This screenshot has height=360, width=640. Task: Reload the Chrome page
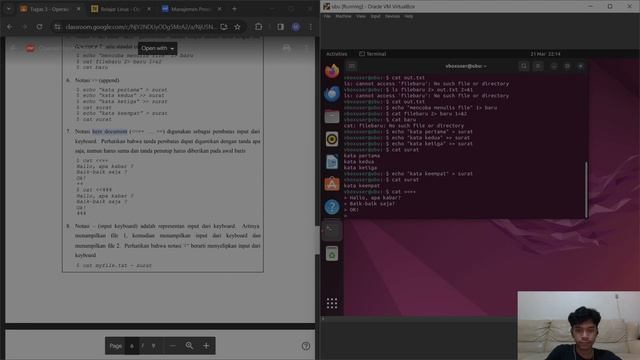39,27
